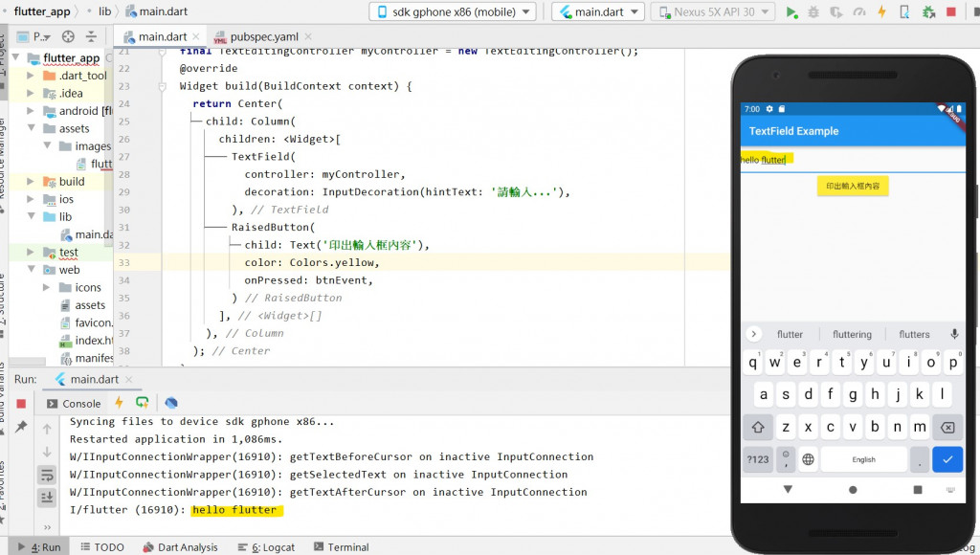Click the Hot Reload lightning icon beside Console
The height and width of the screenshot is (555, 980).
point(119,403)
